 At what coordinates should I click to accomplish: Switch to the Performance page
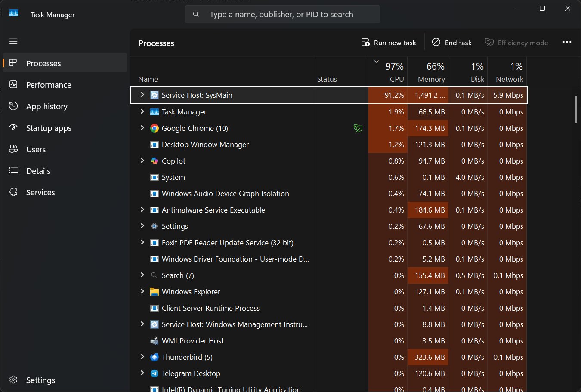coord(49,85)
